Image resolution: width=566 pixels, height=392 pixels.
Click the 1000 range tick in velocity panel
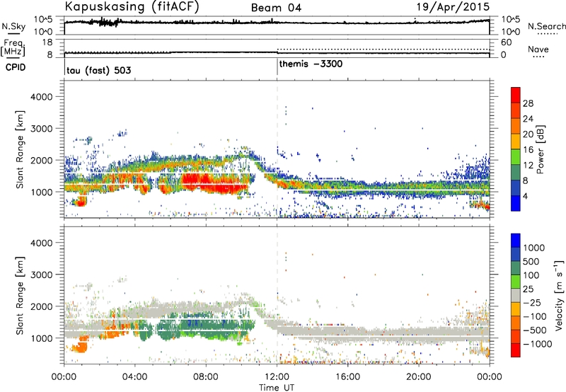42,338
